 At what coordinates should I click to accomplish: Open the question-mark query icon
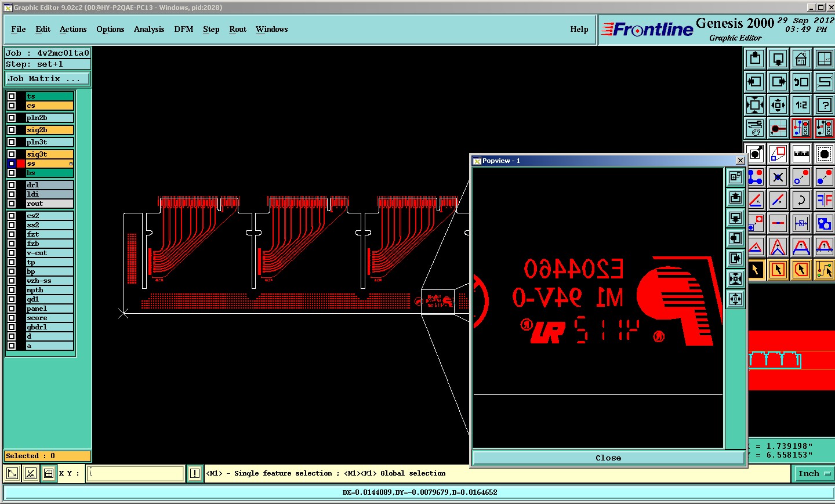(825, 105)
